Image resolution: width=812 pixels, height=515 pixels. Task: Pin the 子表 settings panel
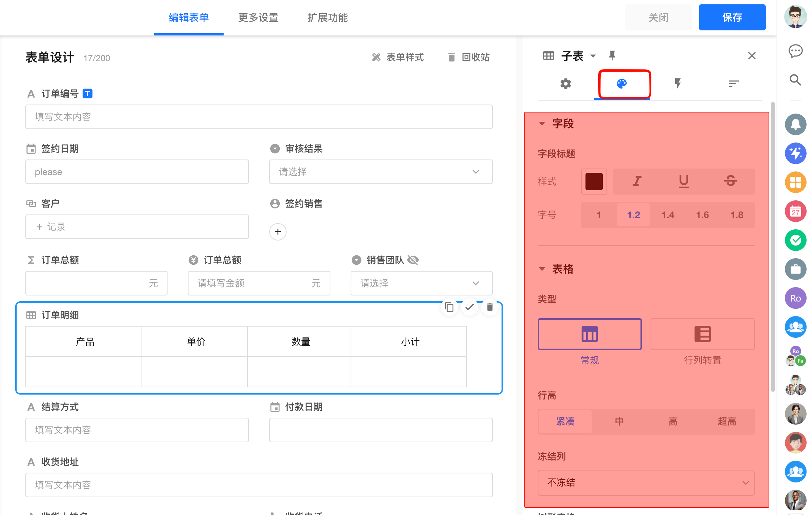tap(612, 55)
